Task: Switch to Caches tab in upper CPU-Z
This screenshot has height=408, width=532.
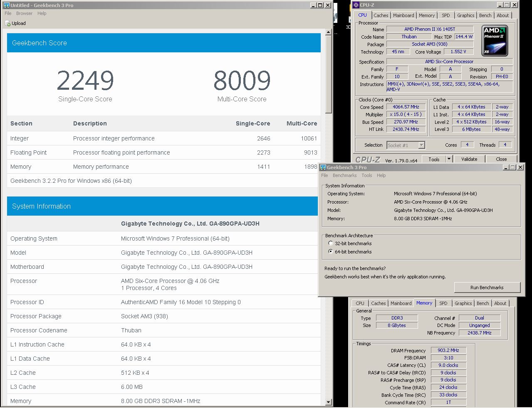Action: click(381, 15)
